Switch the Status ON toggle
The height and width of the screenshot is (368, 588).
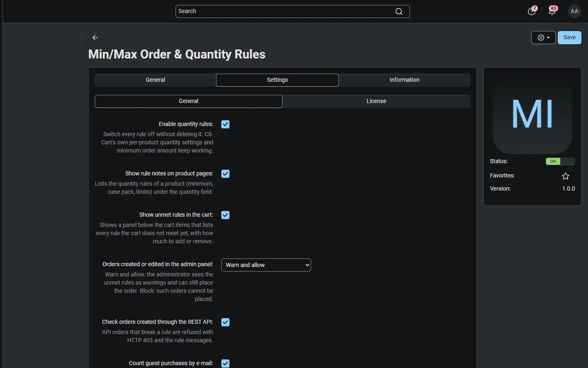click(x=560, y=162)
